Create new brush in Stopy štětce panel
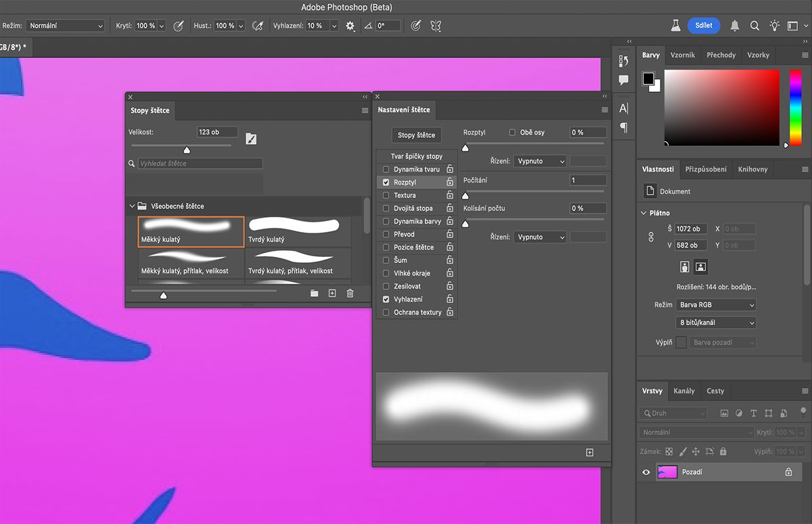 click(332, 293)
